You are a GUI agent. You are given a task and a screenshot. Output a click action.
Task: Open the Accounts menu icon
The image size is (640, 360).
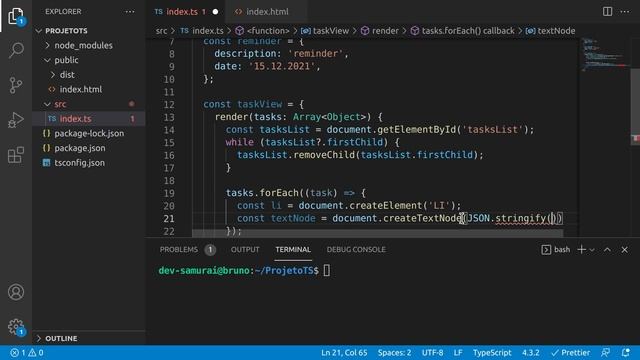[16, 292]
